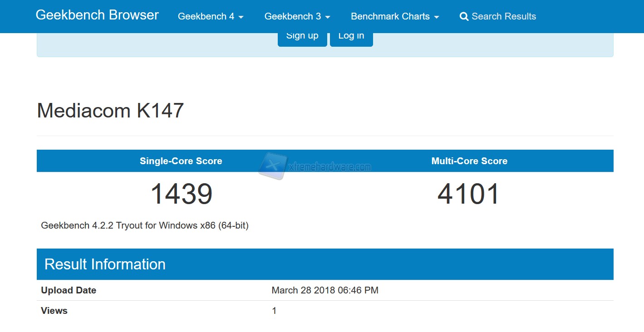Click the search magnifier icon in navbar

464,16
